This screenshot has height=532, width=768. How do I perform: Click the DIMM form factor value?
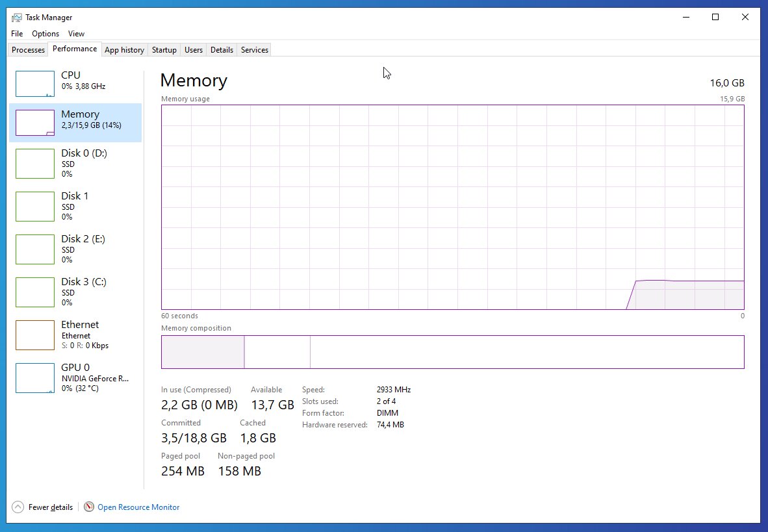(x=387, y=413)
